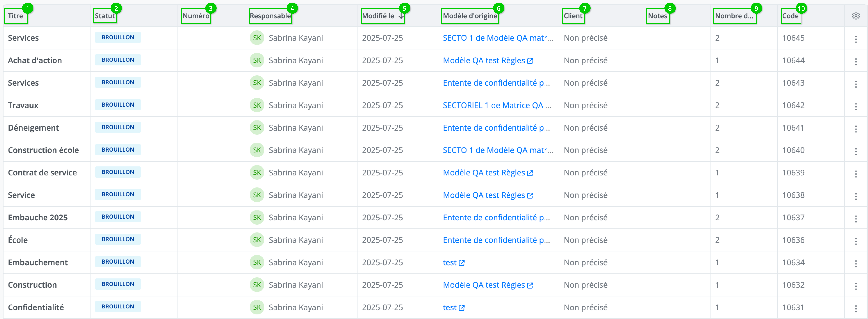
Task: Click the BROUILLON badge in the Contrat de service row
Action: (118, 172)
